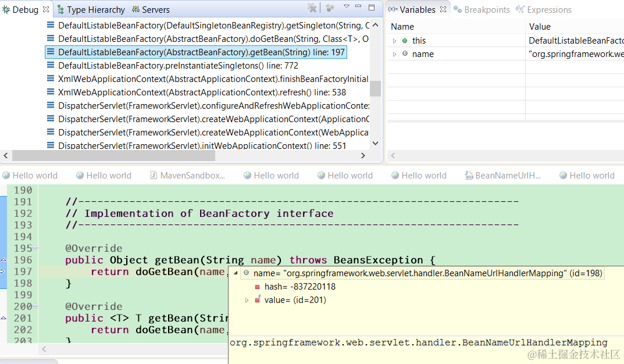Click the Variables (x)= tab icon
This screenshot has width=624, height=364.
coord(393,9)
